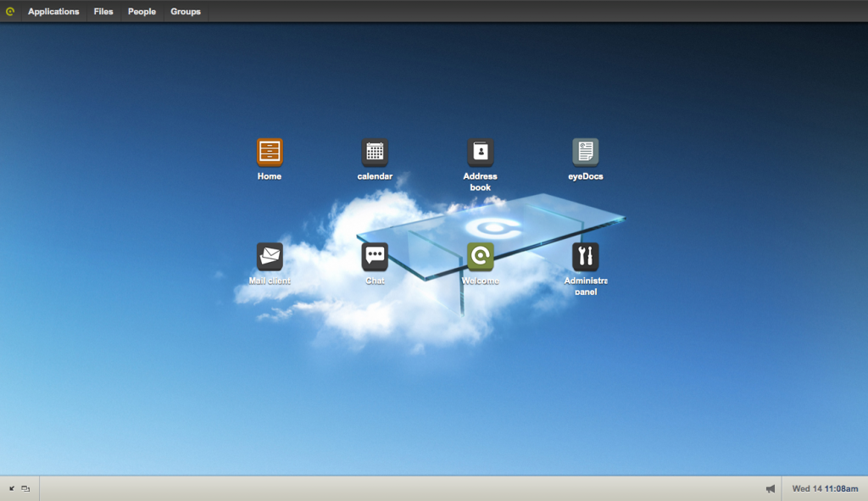Start eyeDocs from its desktop icon
The image size is (868, 501).
coord(585,153)
